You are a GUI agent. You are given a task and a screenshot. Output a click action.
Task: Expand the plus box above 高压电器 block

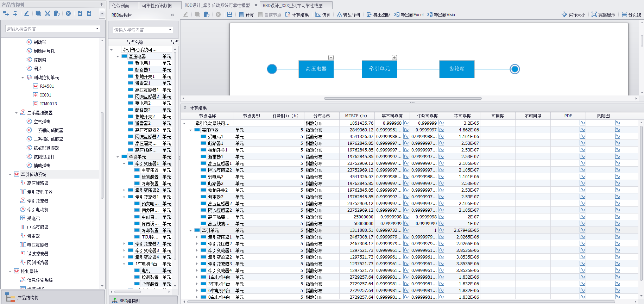(331, 57)
